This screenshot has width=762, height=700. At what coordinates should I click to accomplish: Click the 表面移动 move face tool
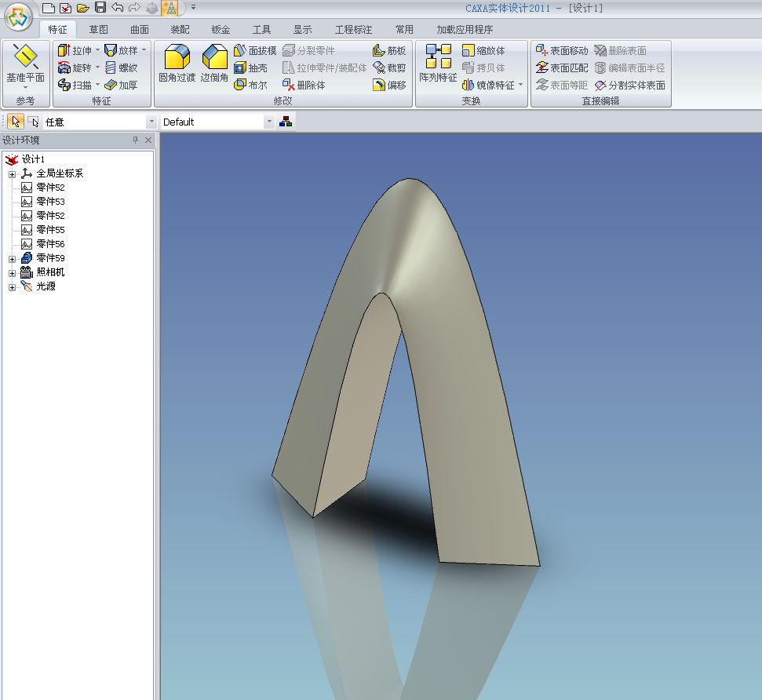click(561, 50)
